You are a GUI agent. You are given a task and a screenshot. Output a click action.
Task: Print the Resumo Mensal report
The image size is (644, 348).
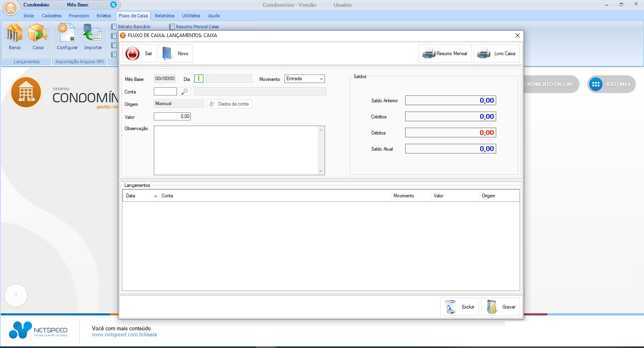coord(445,54)
